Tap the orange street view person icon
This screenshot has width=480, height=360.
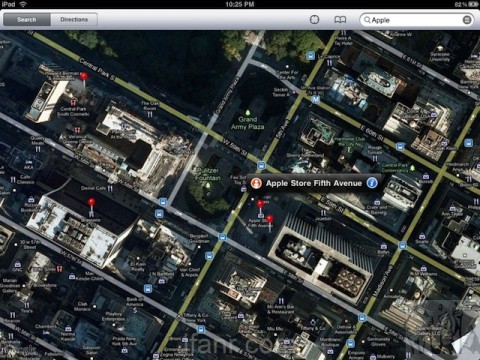pos(256,183)
